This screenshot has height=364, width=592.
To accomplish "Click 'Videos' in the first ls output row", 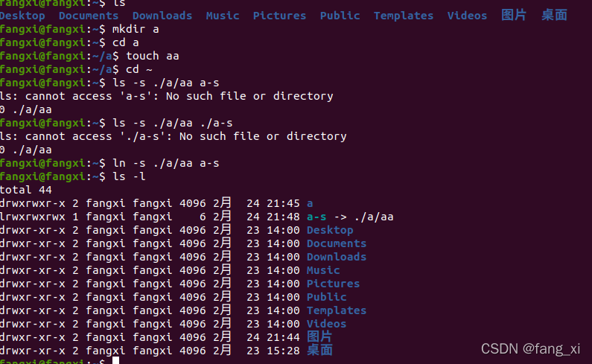I will coord(467,16).
